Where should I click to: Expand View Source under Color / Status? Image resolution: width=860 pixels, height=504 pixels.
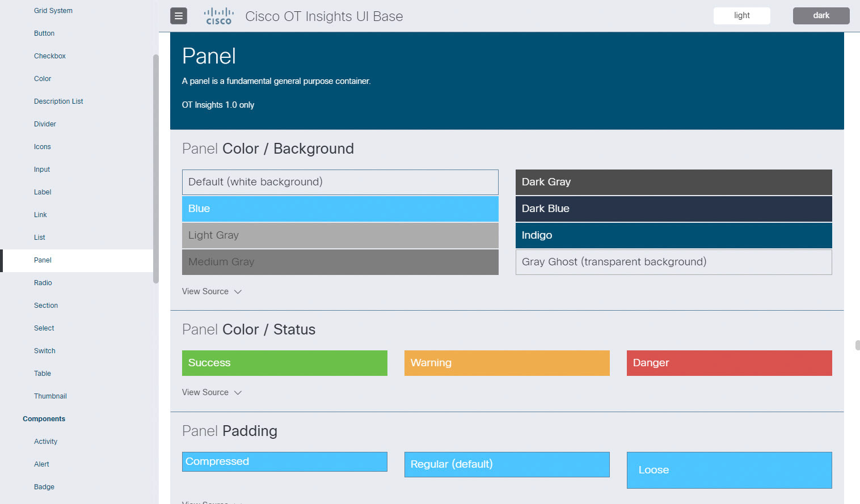coord(212,392)
